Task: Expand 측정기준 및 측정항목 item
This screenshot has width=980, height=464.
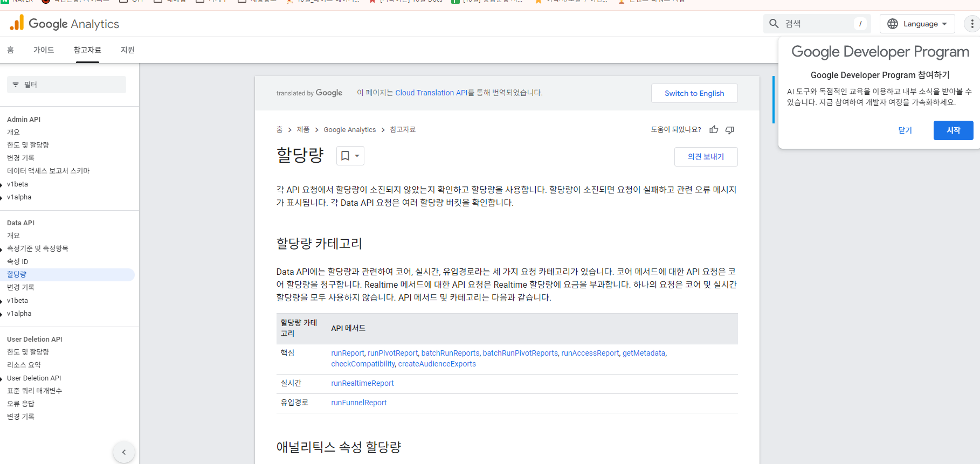Action: (2, 249)
